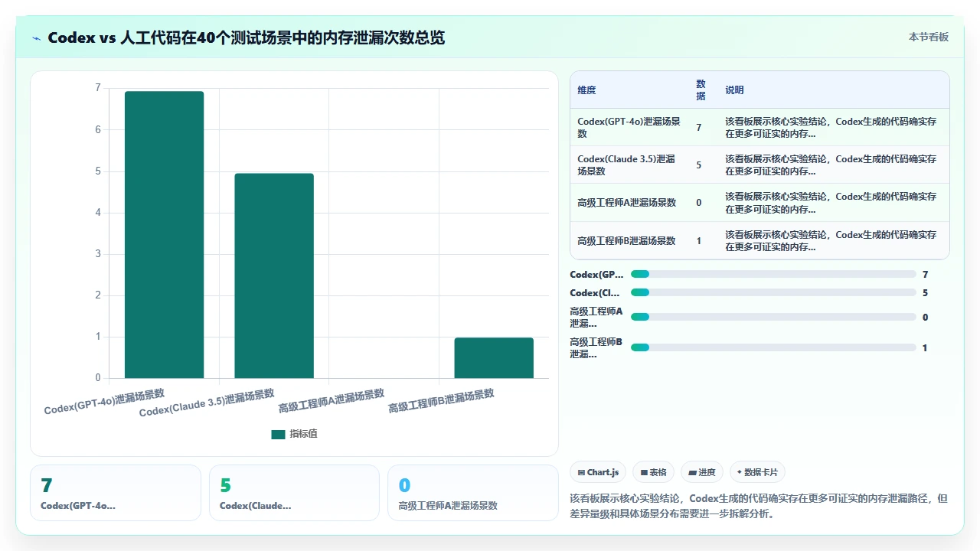
Task: Click table cell 高级工程师A泄漏场景数
Action: (629, 203)
